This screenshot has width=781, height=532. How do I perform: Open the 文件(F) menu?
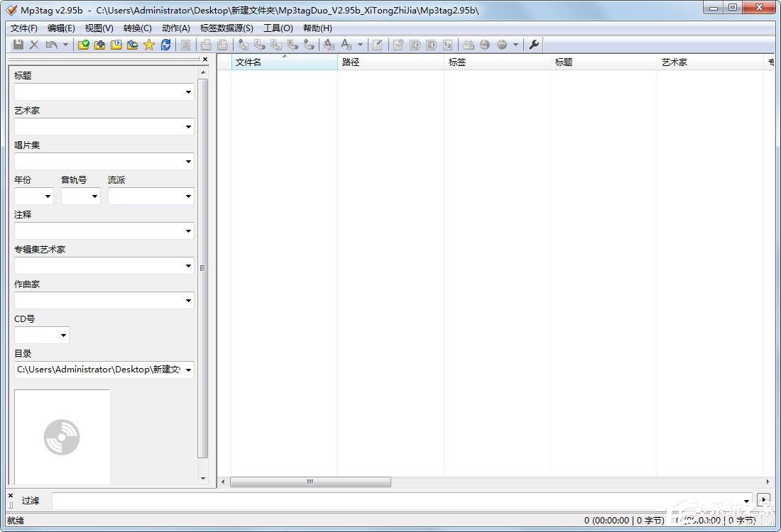click(23, 28)
